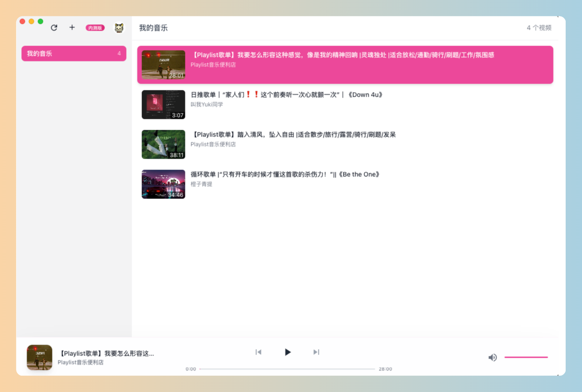Viewport: 582px width, 392px height.
Task: Mute audio via the speaker icon
Action: 493,357
